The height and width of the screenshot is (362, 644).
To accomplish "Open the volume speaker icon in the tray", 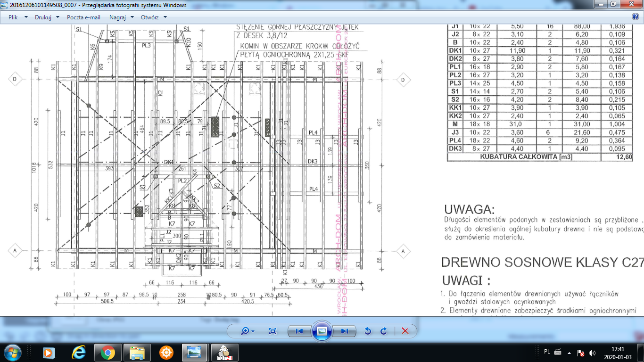I will click(592, 352).
